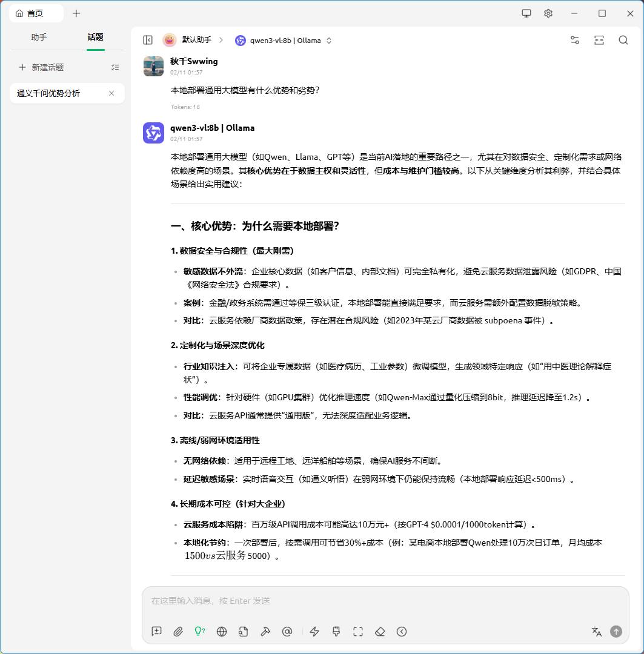Click subheading 2. 定制化与场景深度优化

[x=217, y=345]
